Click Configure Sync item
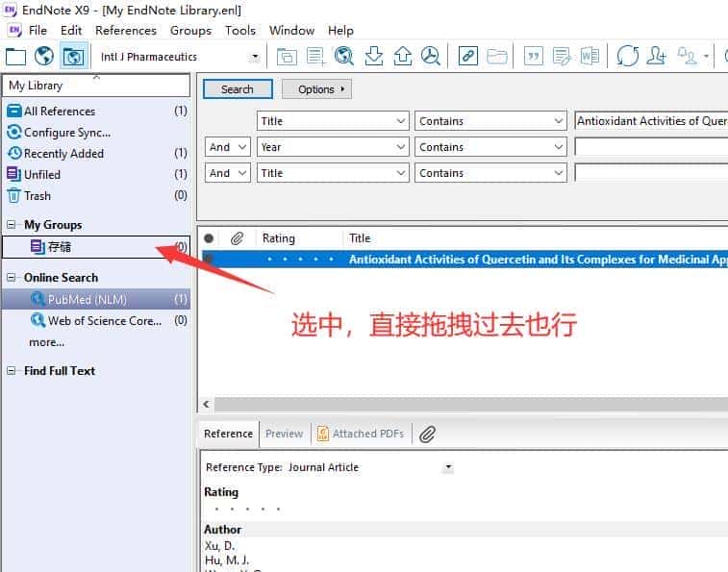The image size is (728, 572). coord(96,133)
